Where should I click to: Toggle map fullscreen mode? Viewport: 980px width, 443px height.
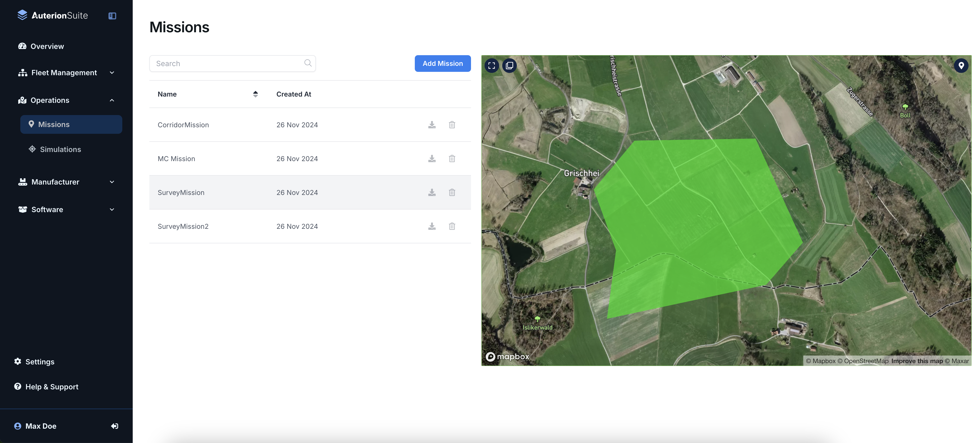492,65
